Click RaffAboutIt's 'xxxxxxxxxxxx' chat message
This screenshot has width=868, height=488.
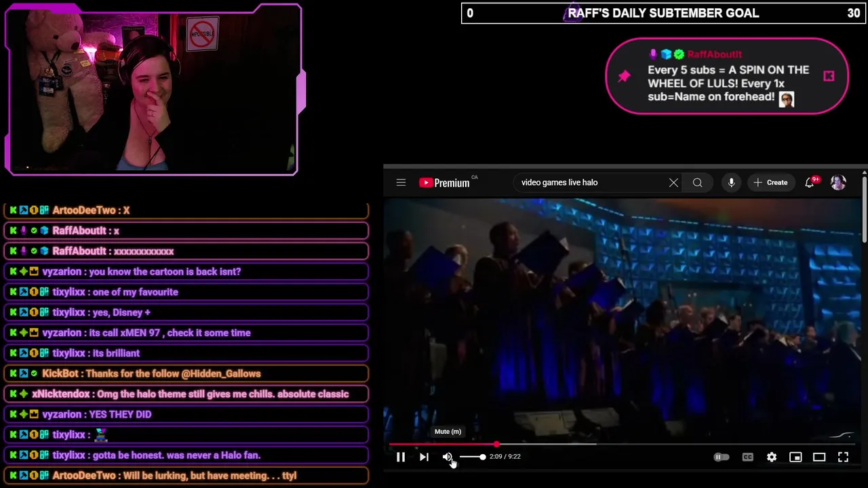[x=186, y=251]
